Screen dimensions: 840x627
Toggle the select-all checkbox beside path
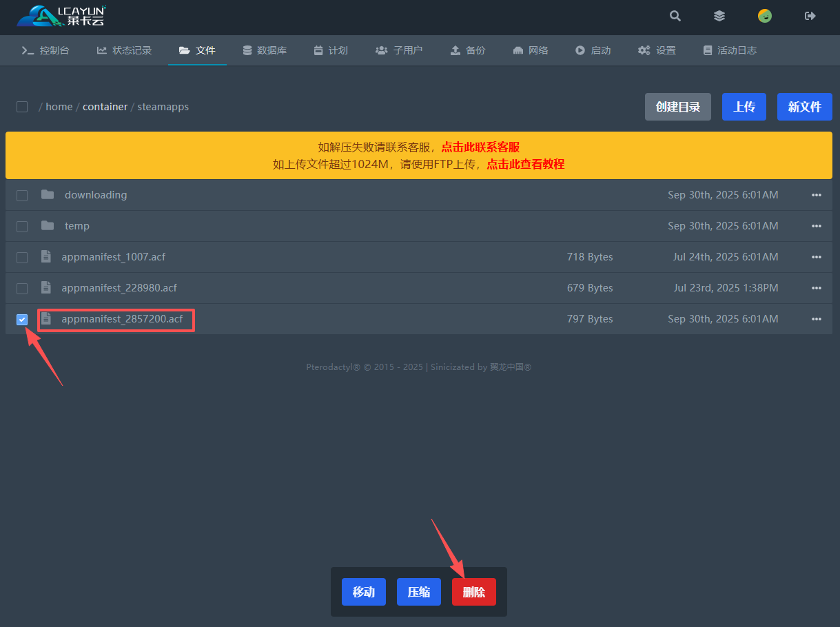click(22, 107)
